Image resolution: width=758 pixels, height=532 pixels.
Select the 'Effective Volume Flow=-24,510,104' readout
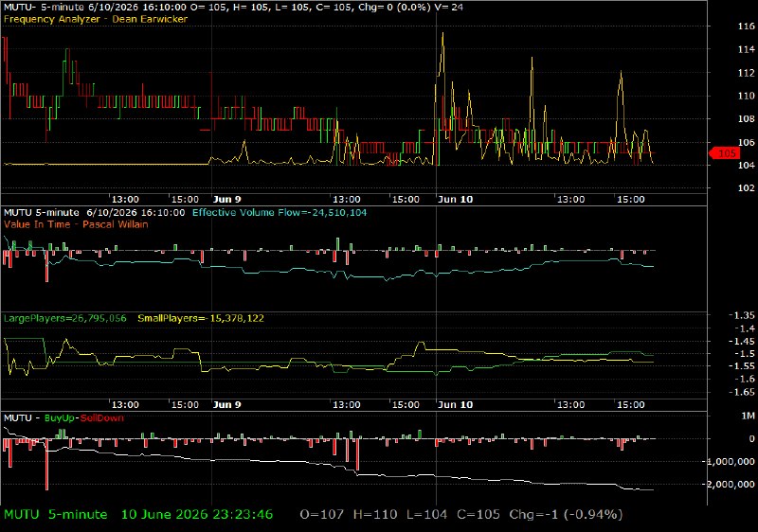[x=280, y=213]
